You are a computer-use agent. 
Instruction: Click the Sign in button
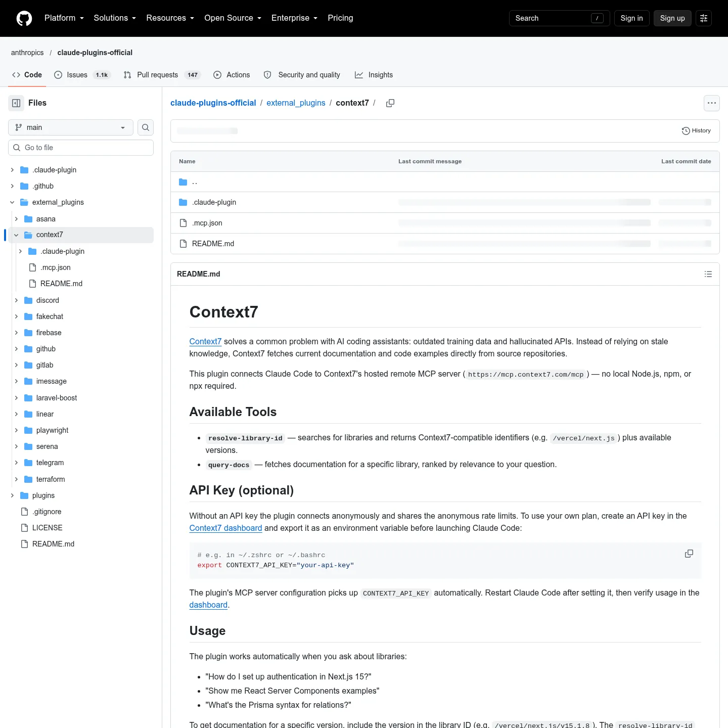point(632,18)
